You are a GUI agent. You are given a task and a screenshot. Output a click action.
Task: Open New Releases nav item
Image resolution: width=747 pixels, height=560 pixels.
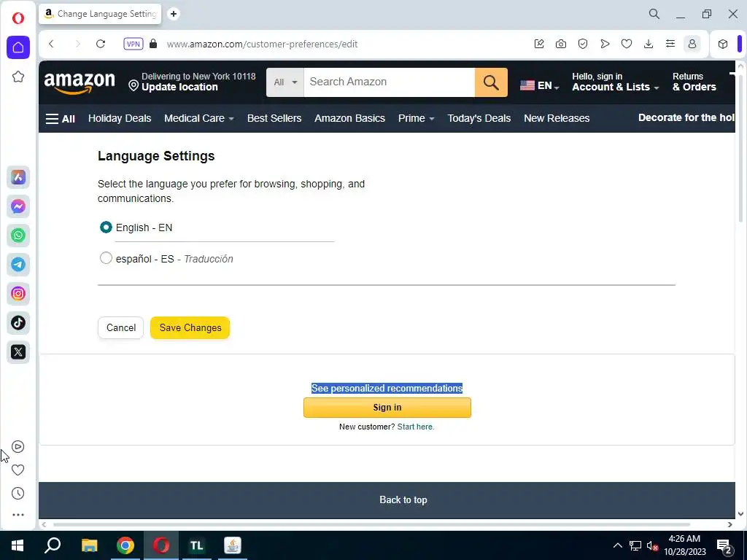tap(557, 118)
